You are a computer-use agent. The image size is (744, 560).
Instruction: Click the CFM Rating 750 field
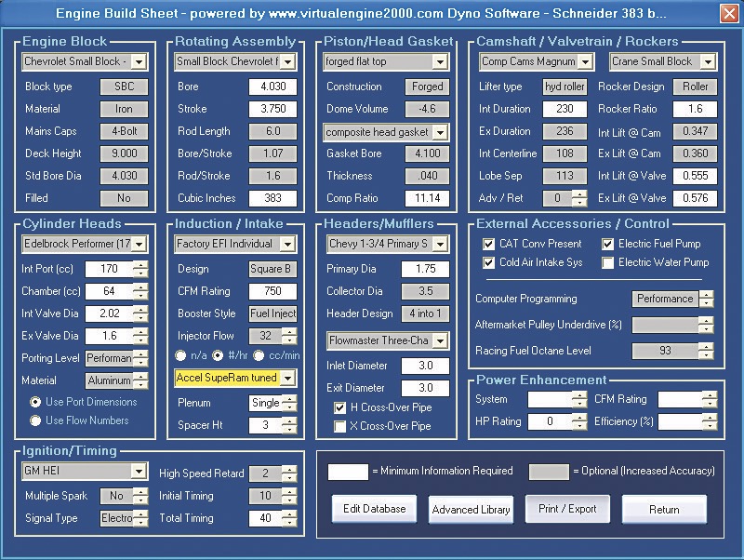[x=272, y=291]
